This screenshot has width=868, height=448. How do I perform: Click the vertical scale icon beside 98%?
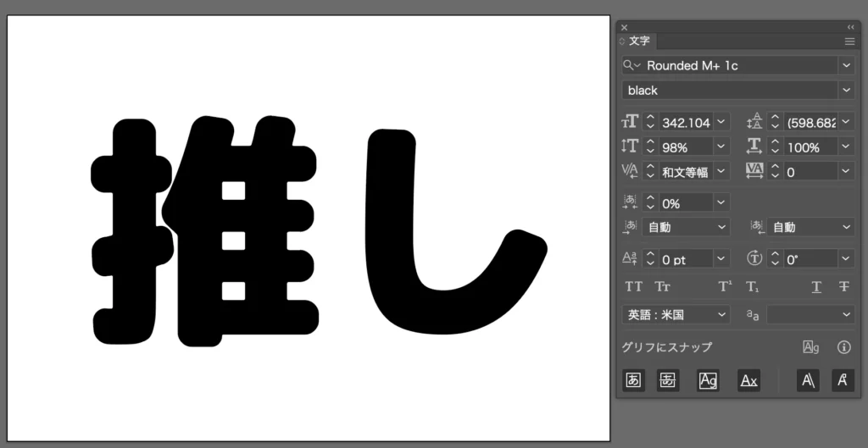(630, 147)
